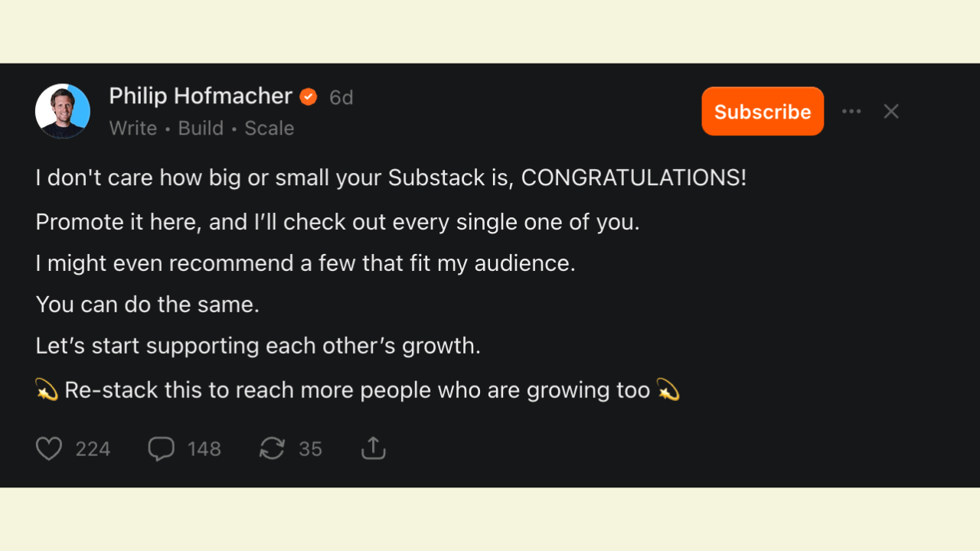Open the post via the 6d timestamp
This screenshot has height=551, width=980.
(341, 98)
